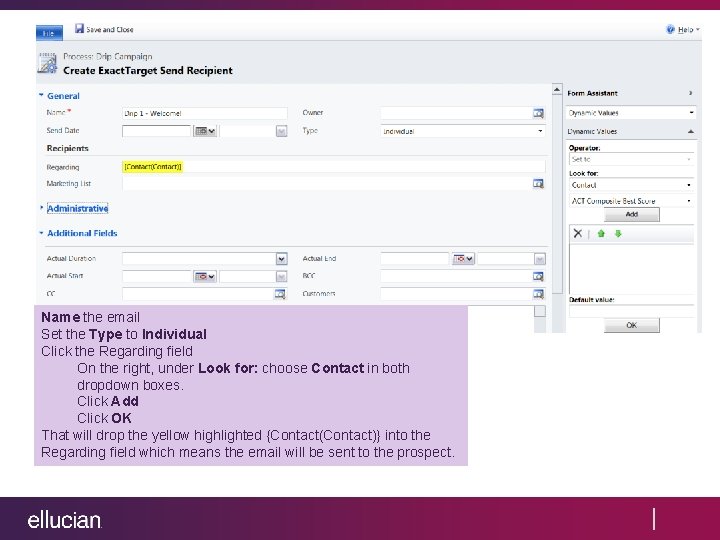Click the green move down arrow
The height and width of the screenshot is (540, 720).
pos(618,234)
